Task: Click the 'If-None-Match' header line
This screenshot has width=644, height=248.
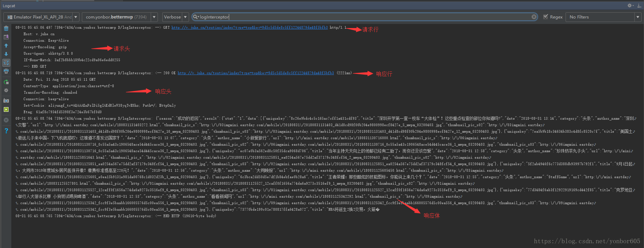Action: point(72,60)
